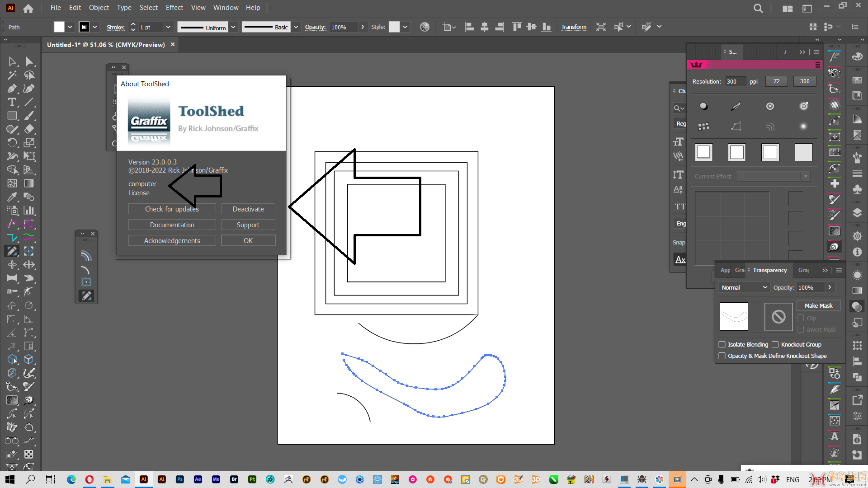Click the Support button
The height and width of the screenshot is (488, 868).
pyautogui.click(x=248, y=225)
